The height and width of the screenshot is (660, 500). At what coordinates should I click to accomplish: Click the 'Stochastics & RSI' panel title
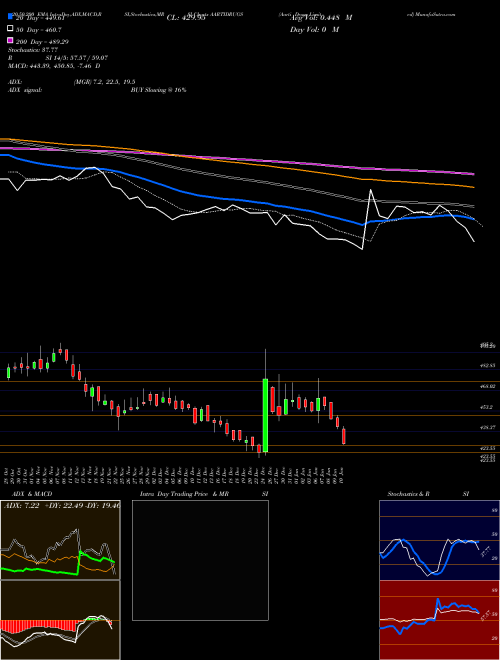(428, 494)
